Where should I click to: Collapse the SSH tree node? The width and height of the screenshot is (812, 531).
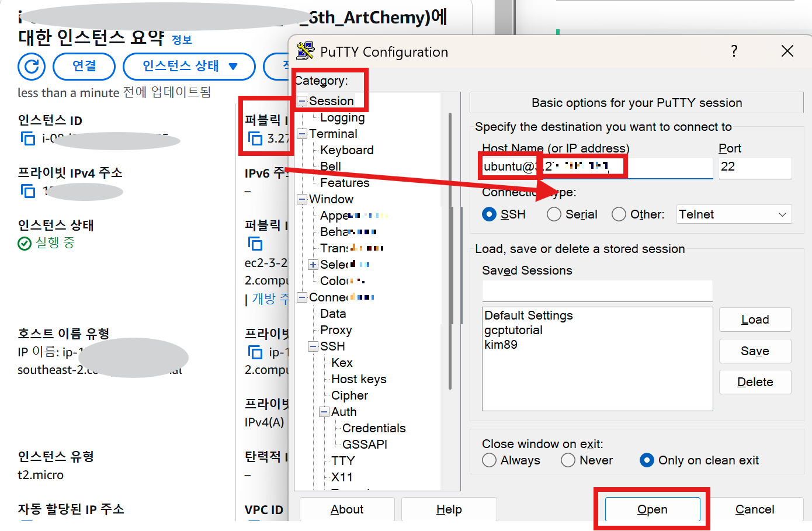click(313, 346)
